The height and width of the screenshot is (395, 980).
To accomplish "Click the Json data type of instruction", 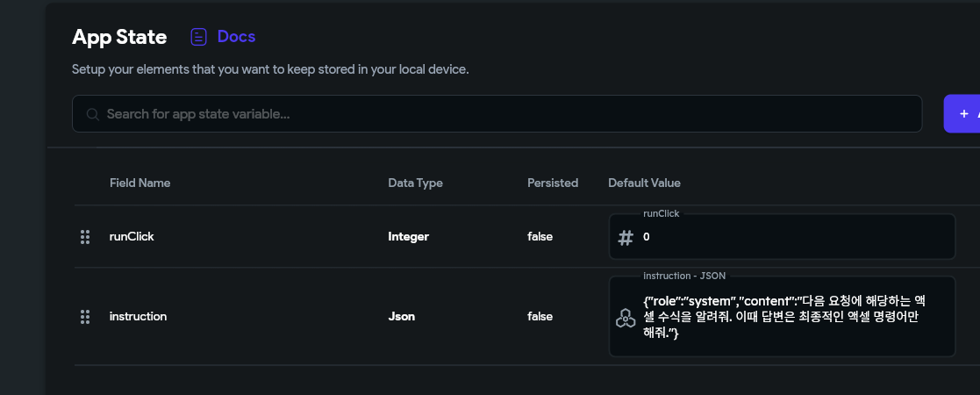I will click(x=401, y=317).
